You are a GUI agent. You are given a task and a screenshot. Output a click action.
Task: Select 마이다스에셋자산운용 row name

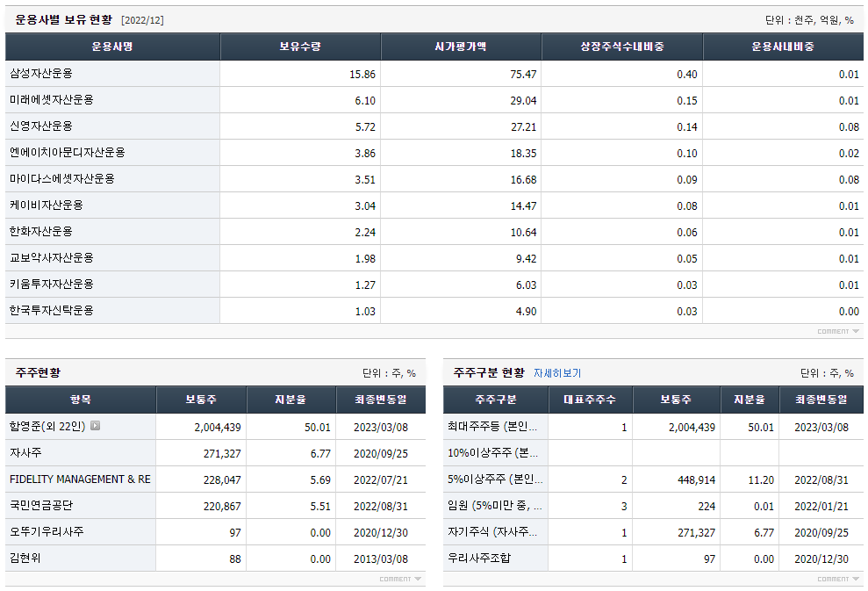pos(62,178)
